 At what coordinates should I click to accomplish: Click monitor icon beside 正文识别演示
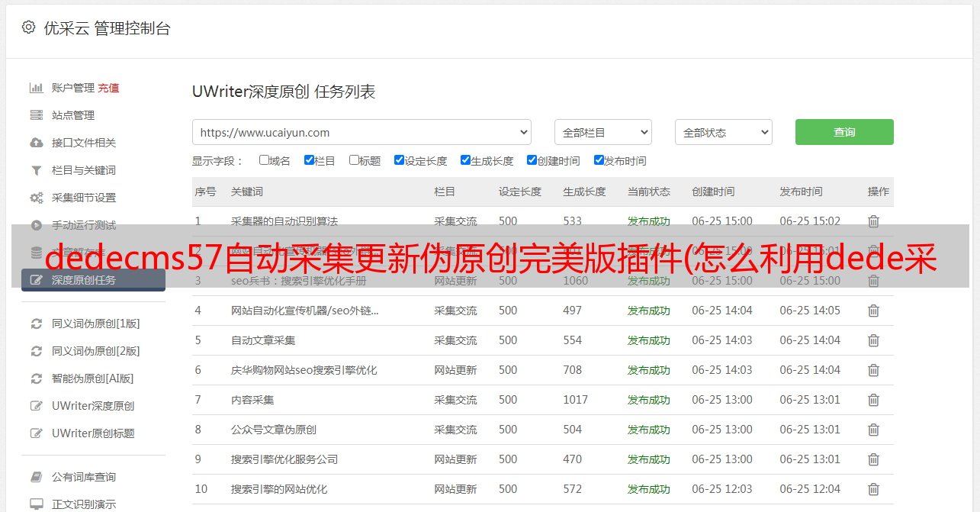pyautogui.click(x=36, y=504)
